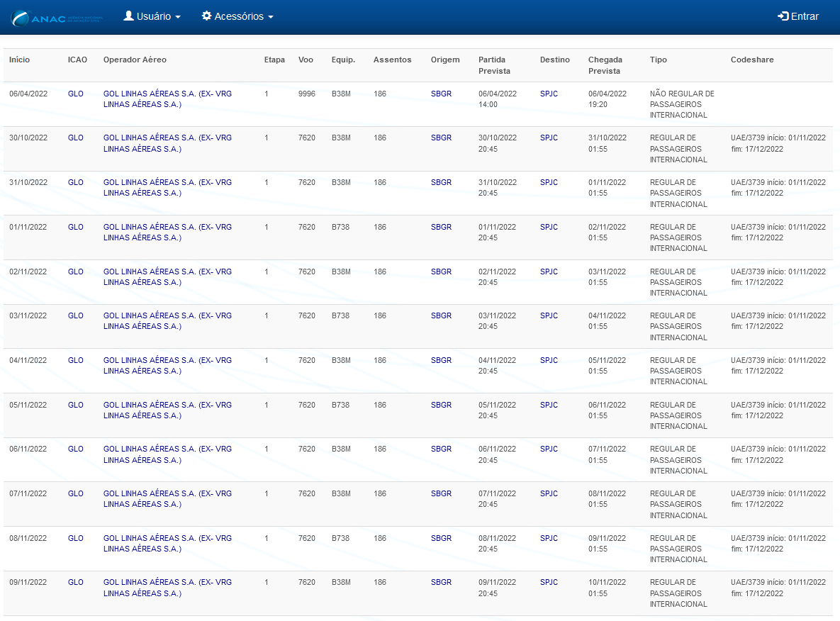Open SBGR origin link in 08/11/2022 row
Viewport: 840px width, 621px height.
442,539
